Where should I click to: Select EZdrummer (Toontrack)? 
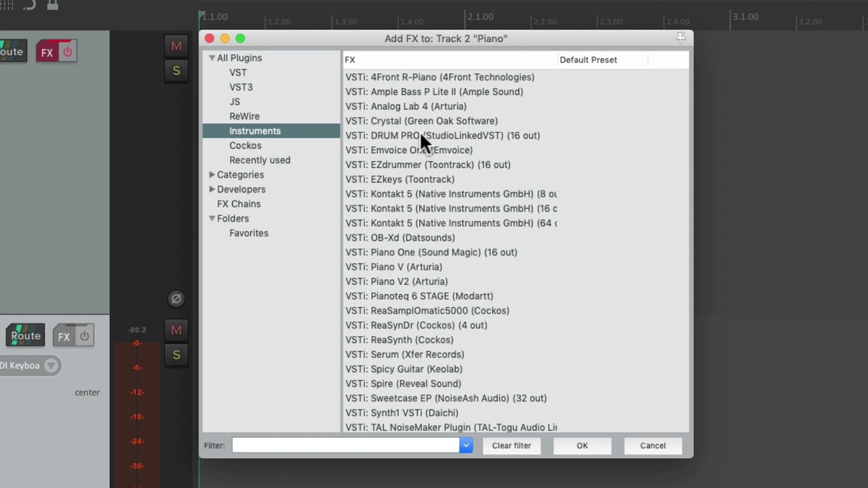[x=428, y=165]
